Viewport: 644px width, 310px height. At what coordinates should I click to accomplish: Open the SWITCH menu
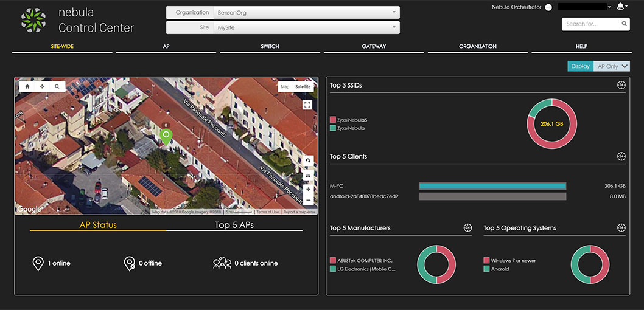point(270,47)
